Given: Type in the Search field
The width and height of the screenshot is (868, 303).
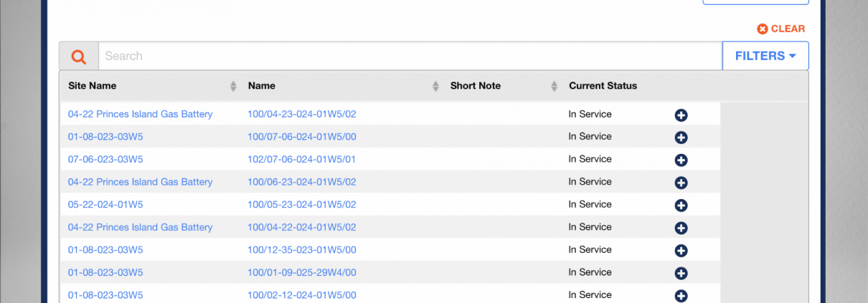Looking at the screenshot, I should click(x=409, y=56).
